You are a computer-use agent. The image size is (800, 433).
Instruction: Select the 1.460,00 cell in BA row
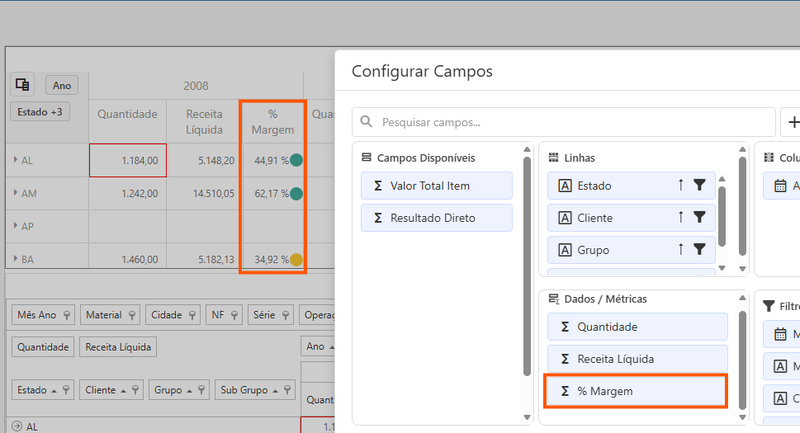click(128, 259)
